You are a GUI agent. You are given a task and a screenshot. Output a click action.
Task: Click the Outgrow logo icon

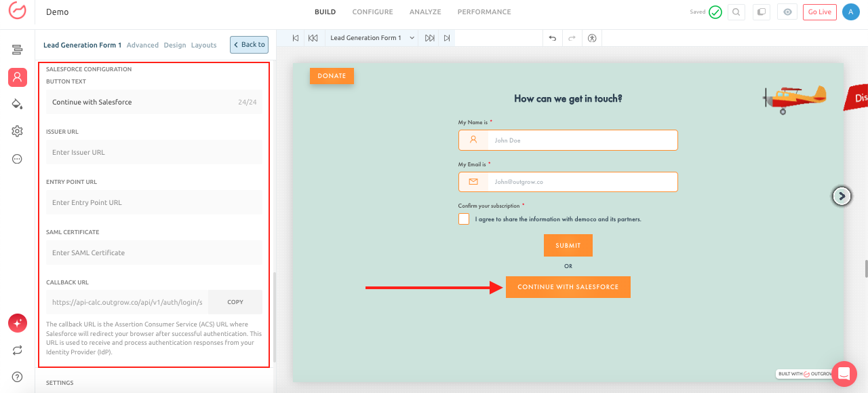pos(18,12)
